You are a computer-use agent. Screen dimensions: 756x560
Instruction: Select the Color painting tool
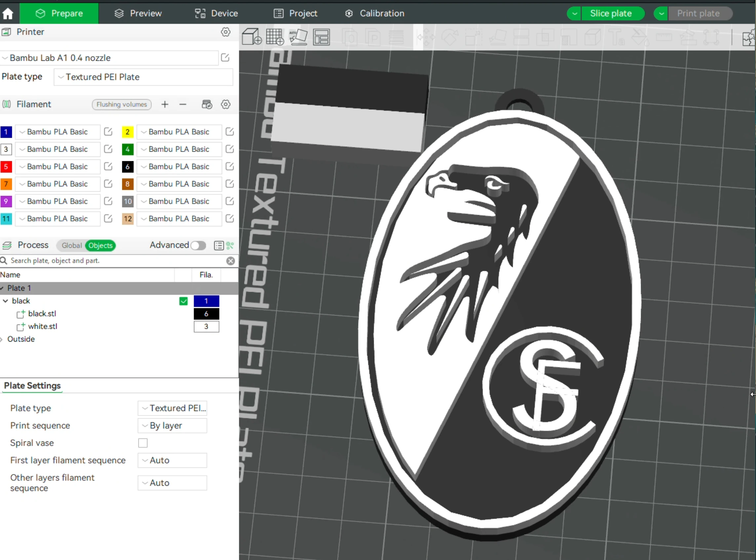click(x=640, y=37)
